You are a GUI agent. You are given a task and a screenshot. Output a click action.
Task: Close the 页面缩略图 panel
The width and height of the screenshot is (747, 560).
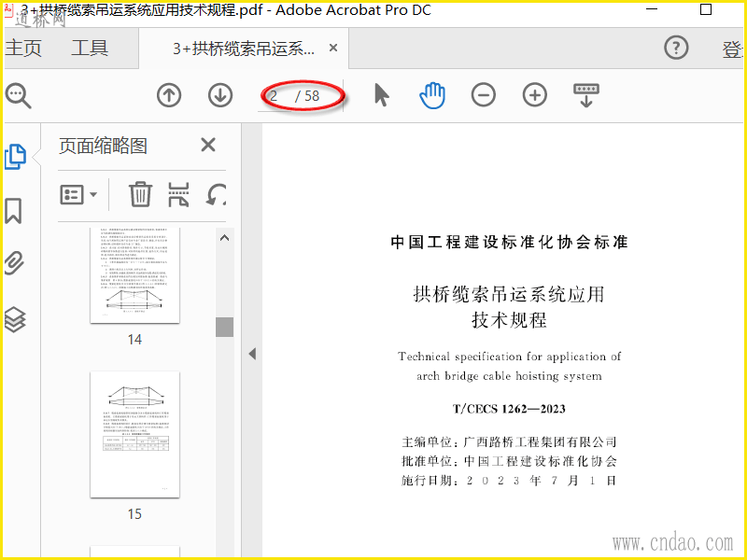[208, 145]
